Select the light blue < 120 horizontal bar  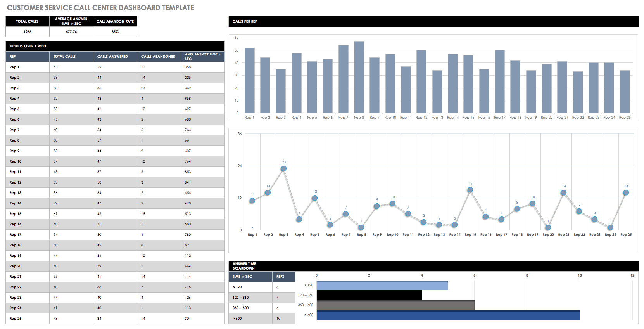tap(382, 286)
